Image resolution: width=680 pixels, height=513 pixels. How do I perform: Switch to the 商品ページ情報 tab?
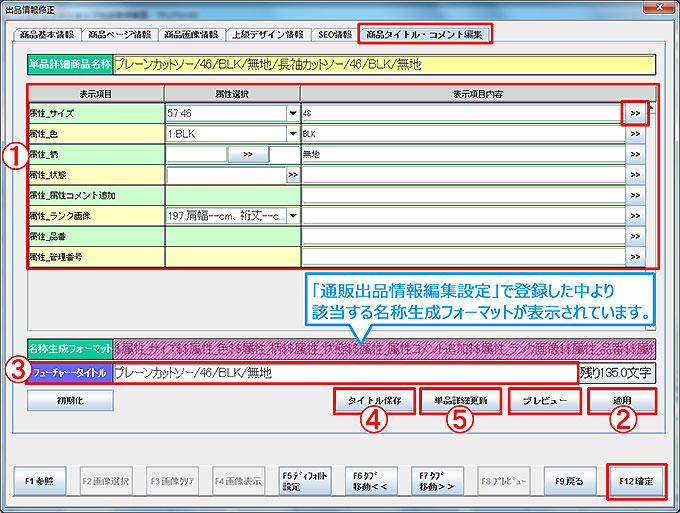(120, 35)
